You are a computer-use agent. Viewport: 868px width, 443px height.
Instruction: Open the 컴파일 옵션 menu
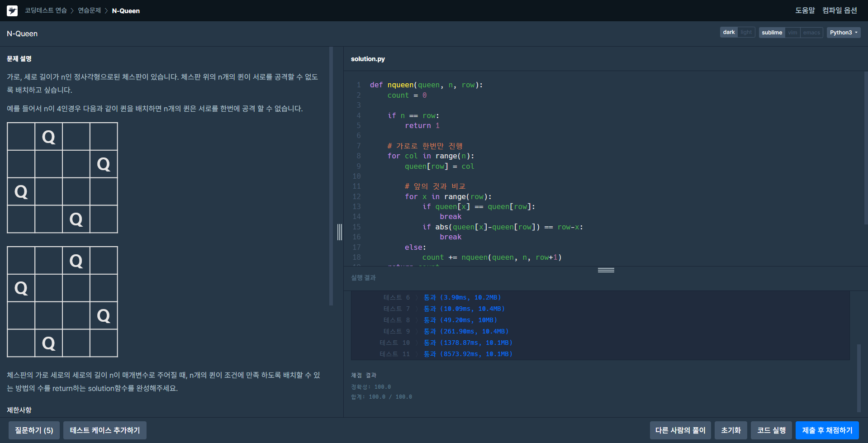pos(840,10)
